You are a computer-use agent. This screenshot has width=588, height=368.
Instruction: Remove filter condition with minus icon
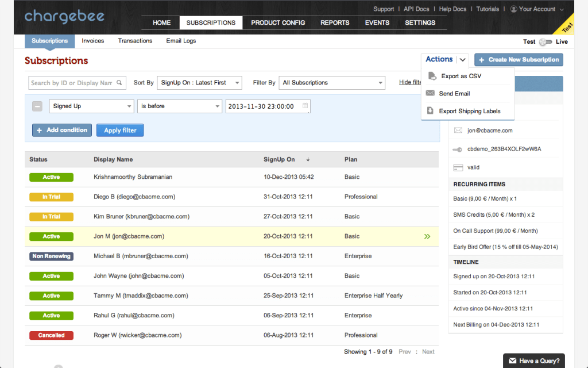tap(37, 106)
